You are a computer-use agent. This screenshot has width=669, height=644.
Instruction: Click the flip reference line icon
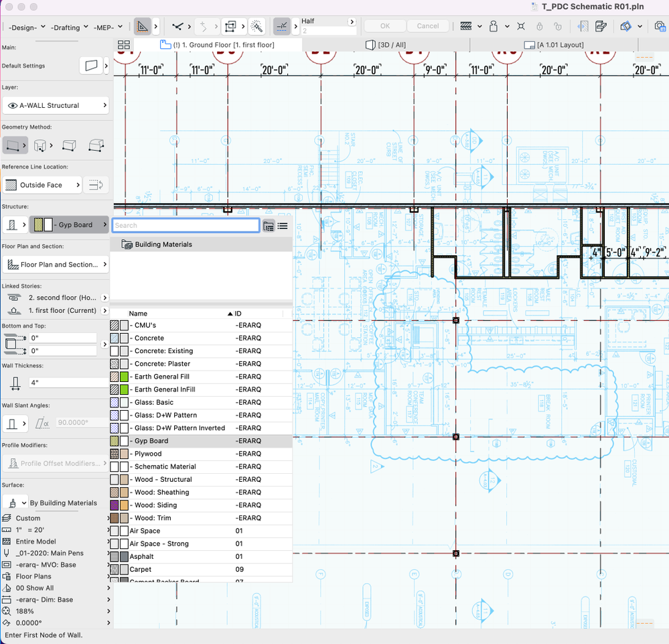pos(97,185)
